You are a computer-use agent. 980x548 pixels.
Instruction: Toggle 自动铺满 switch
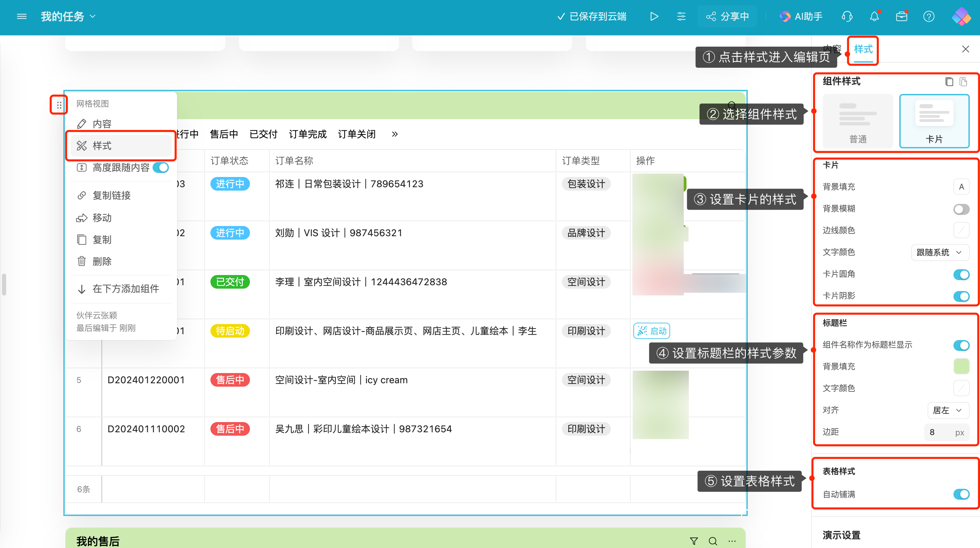pyautogui.click(x=961, y=494)
